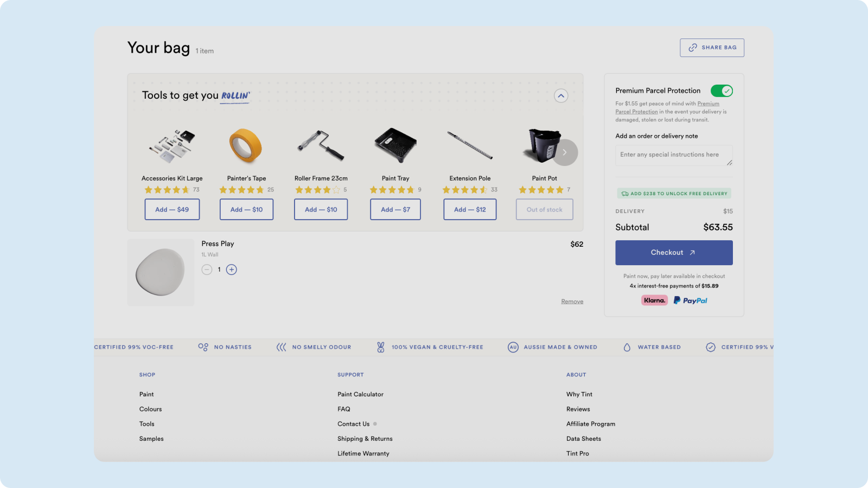Click the Painter's Tape product image

tap(246, 146)
